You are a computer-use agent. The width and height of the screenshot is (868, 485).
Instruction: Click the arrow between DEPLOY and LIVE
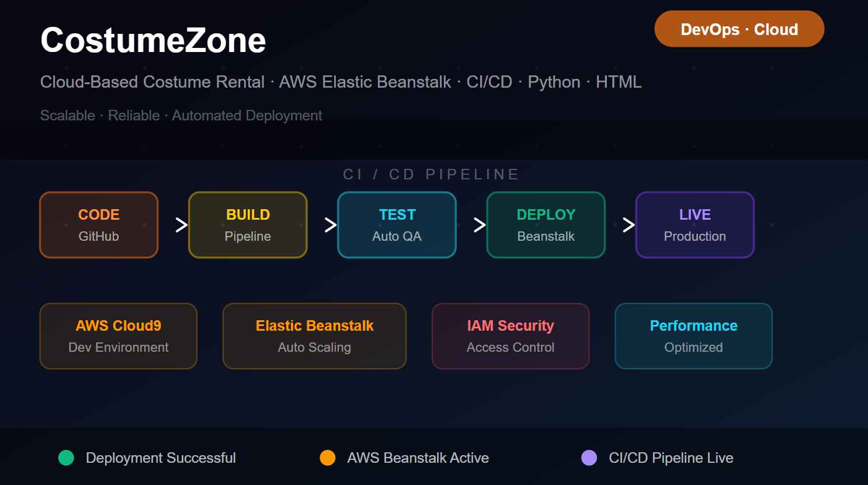point(629,225)
